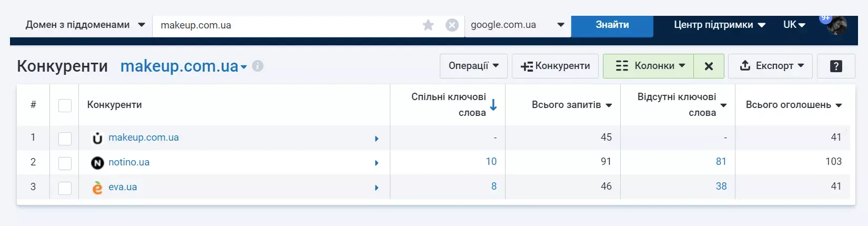Open the Домен з піддоменами dropdown

[x=85, y=25]
